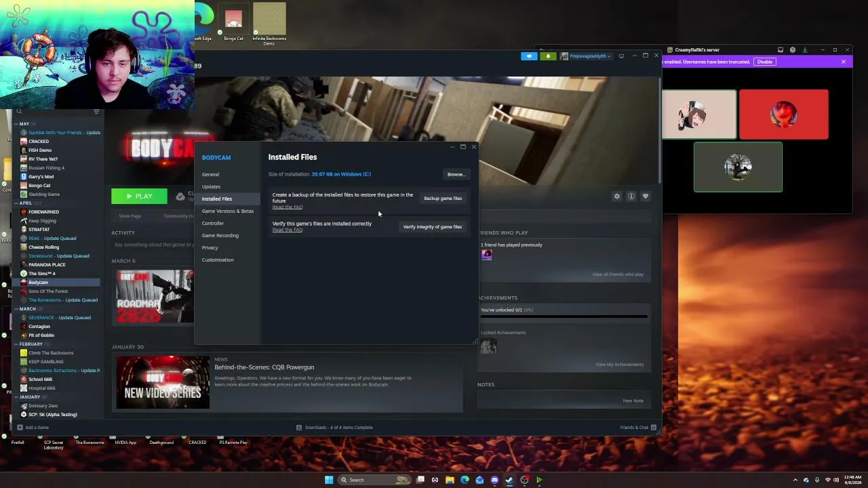
Task: Switch to Steam from the taskbar
Action: click(x=509, y=480)
